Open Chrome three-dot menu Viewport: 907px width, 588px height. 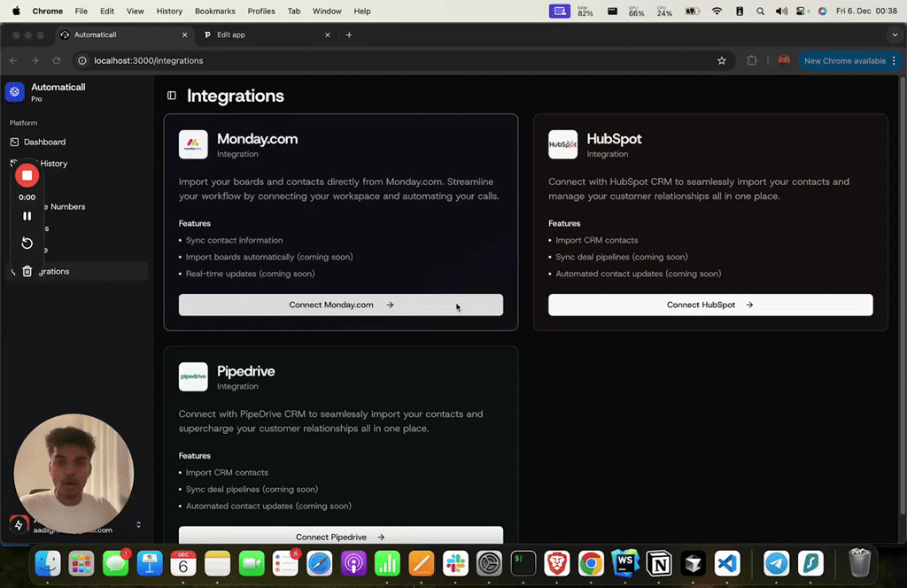point(894,61)
